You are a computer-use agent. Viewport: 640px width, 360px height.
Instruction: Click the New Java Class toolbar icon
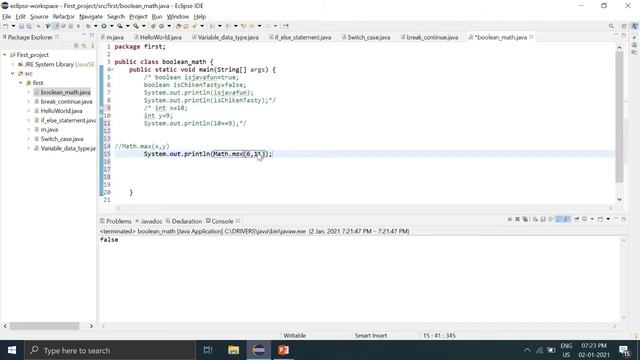pyautogui.click(x=162, y=26)
